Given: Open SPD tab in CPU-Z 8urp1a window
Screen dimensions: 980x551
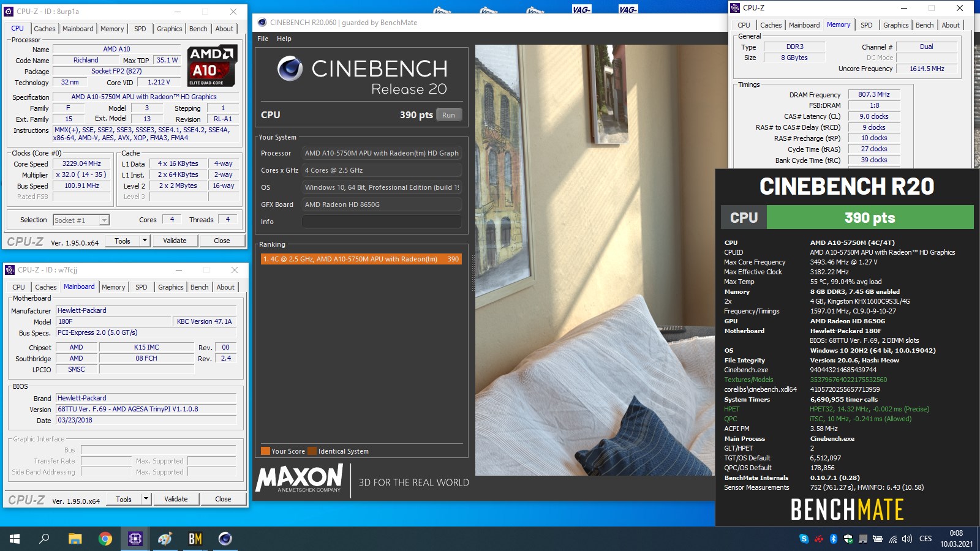Looking at the screenshot, I should (140, 29).
